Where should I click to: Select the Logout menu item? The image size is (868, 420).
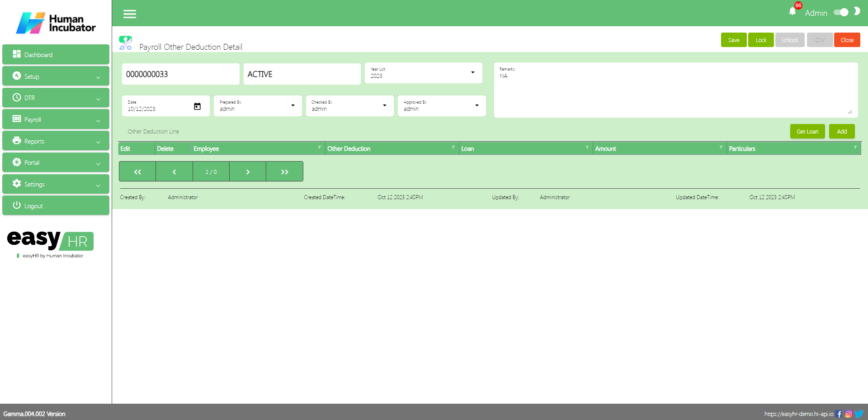56,205
